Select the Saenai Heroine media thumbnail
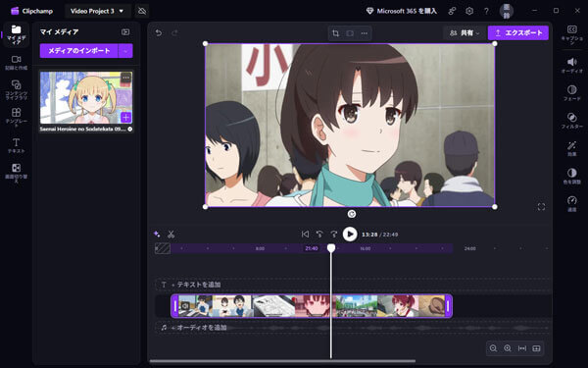The image size is (588, 368). coord(86,97)
